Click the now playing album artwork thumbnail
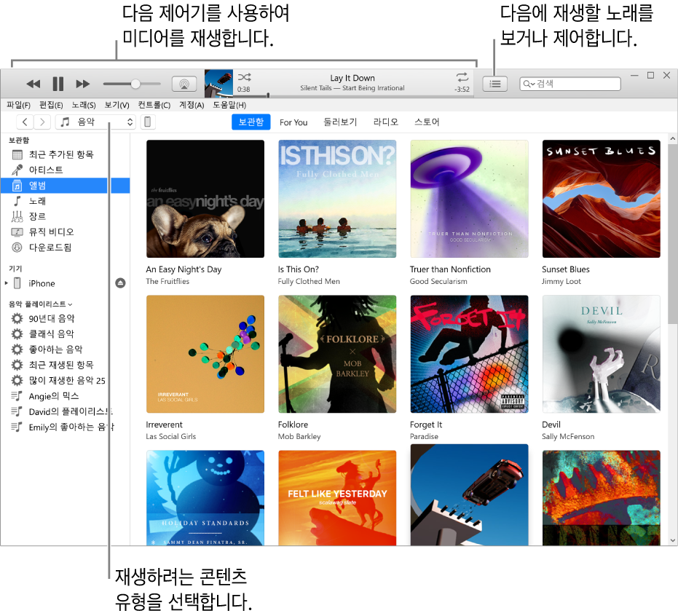The height and width of the screenshot is (616, 678). tap(218, 84)
